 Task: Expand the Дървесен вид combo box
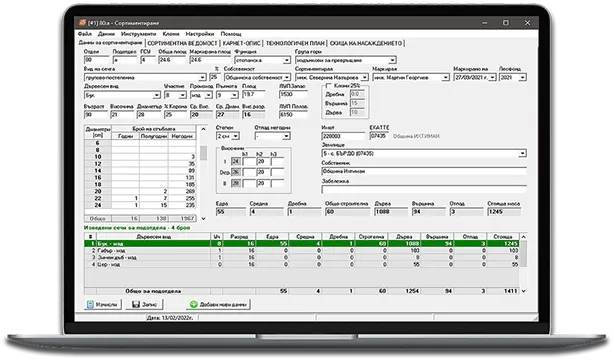click(x=157, y=95)
